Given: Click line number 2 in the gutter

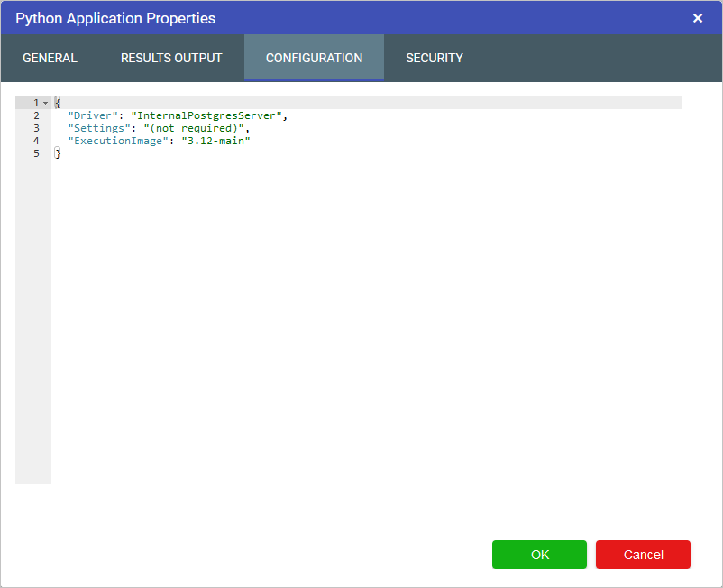Looking at the screenshot, I should (36, 115).
